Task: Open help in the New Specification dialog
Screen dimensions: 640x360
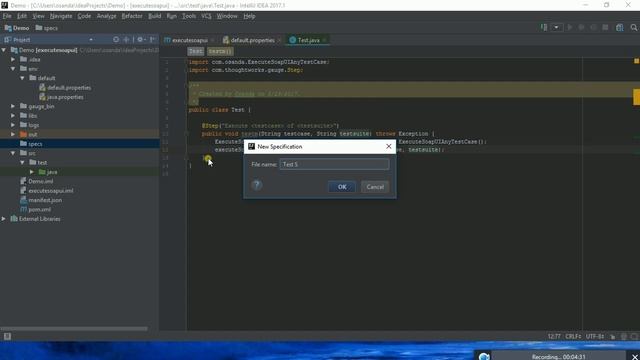Action: [x=257, y=185]
